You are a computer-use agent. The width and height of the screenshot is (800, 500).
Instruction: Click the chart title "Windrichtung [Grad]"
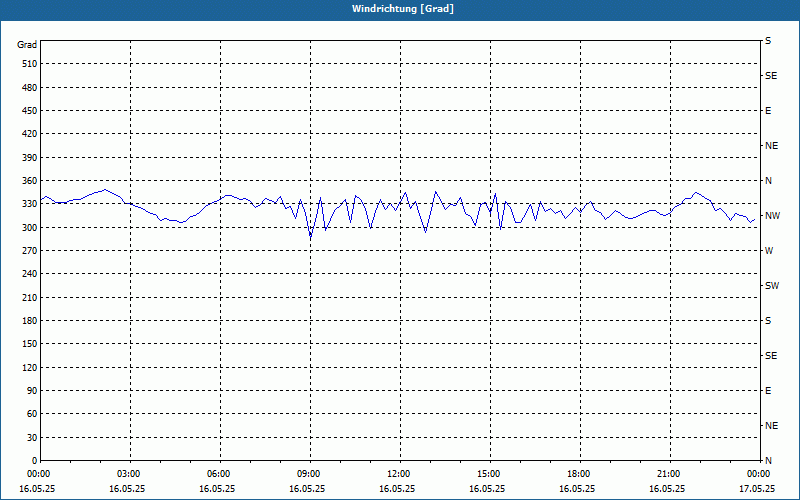click(403, 9)
